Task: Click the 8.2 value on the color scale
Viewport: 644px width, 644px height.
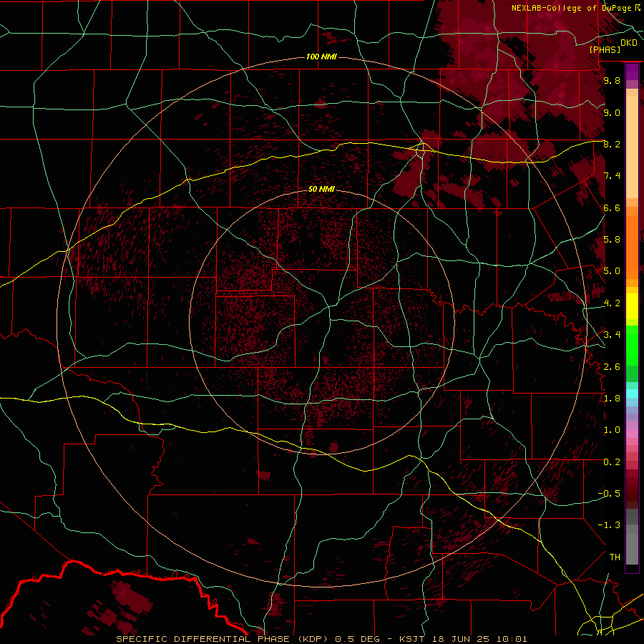Action: (612, 144)
